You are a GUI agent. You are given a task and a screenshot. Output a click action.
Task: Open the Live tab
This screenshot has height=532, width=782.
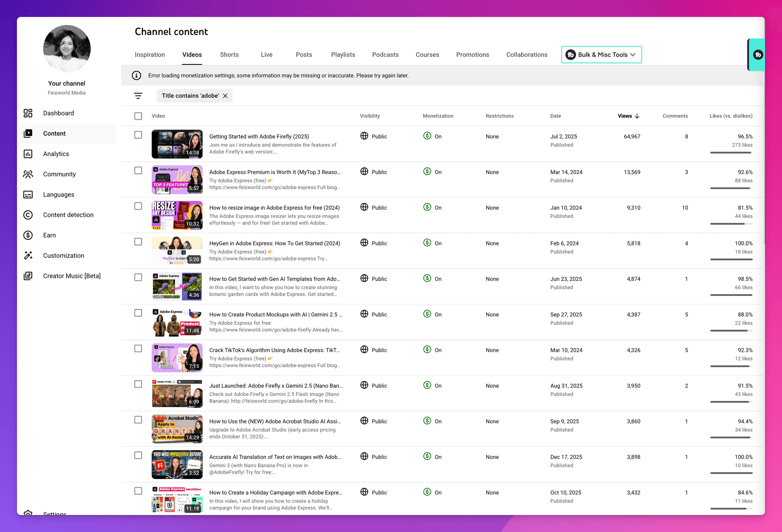tap(267, 55)
